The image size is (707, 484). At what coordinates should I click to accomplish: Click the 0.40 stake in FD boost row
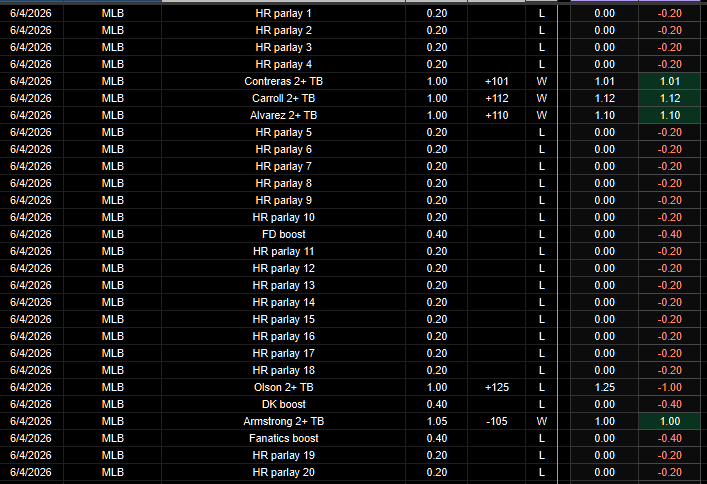436,234
